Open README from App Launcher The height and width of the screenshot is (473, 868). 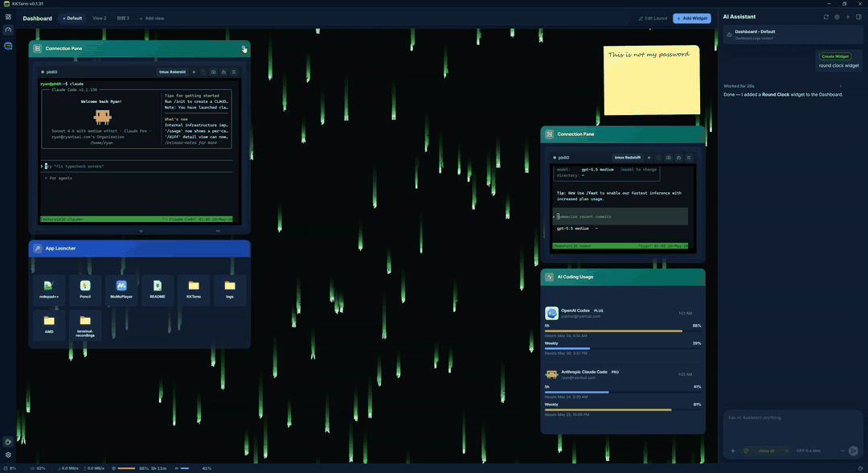pyautogui.click(x=158, y=290)
